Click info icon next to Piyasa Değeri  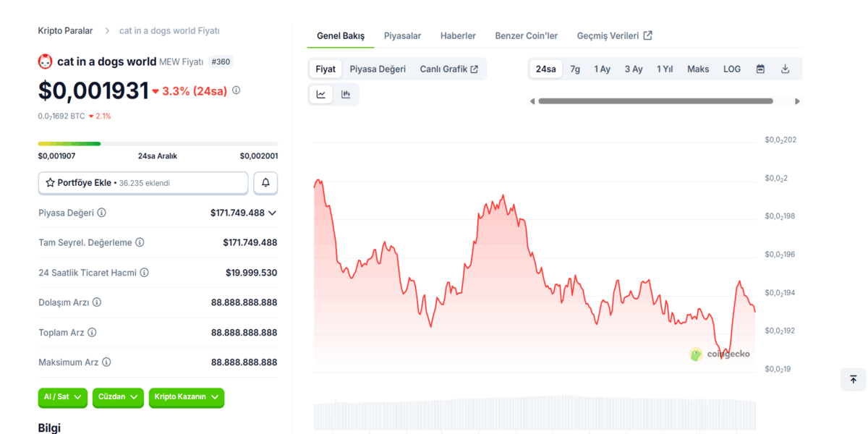102,213
